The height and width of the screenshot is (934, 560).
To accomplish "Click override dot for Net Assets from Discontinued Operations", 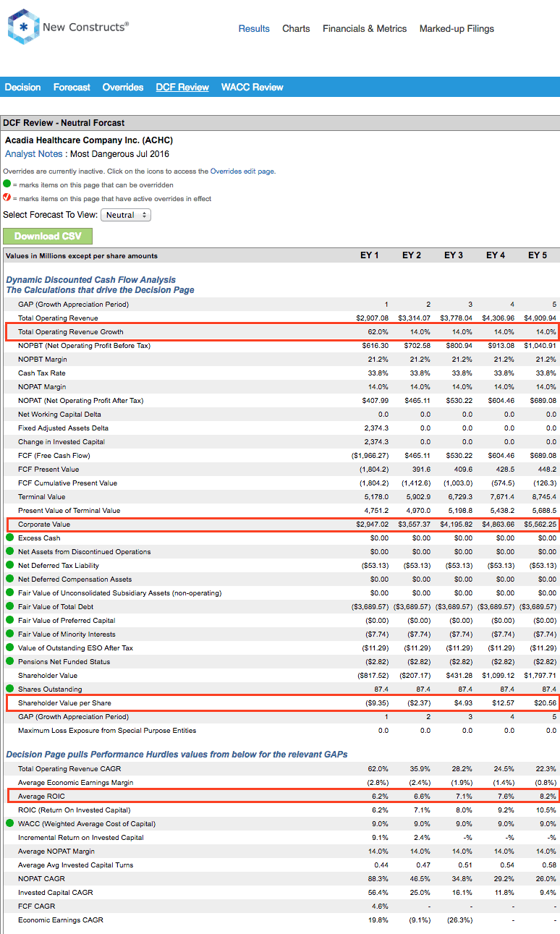I will [10, 551].
